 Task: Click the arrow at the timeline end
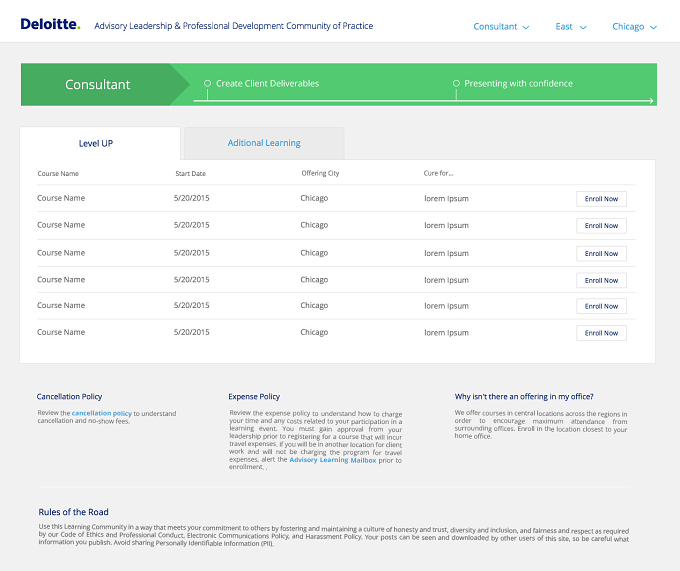(x=651, y=101)
